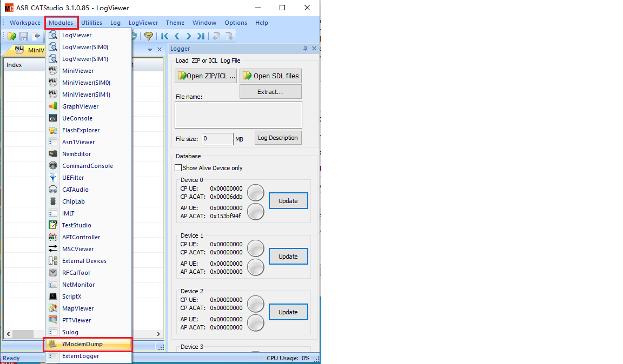Viewport: 623px width, 364px height.
Task: Click the NvmEditor chip icon
Action: tap(53, 154)
